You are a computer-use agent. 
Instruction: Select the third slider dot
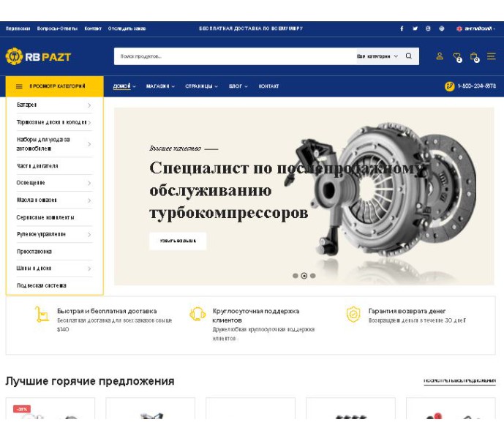point(312,276)
